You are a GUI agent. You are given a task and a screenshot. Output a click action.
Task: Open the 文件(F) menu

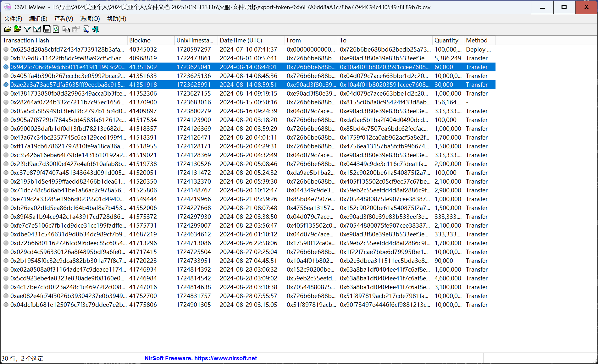tap(13, 19)
